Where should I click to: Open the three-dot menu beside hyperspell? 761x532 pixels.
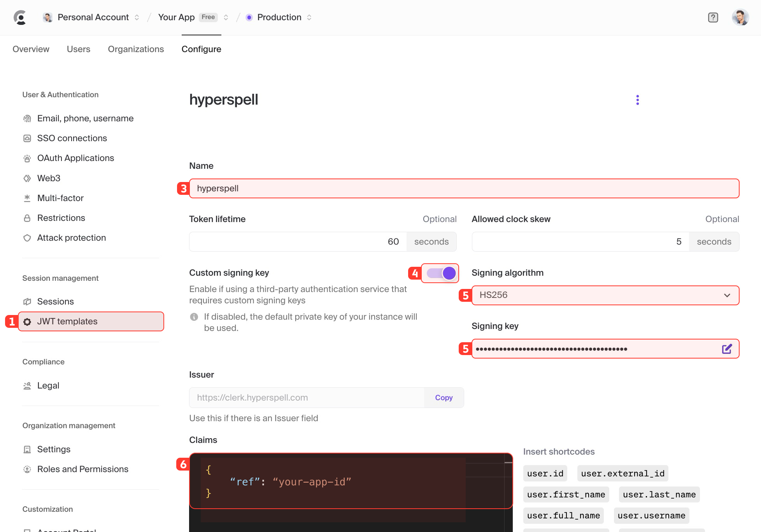[637, 100]
